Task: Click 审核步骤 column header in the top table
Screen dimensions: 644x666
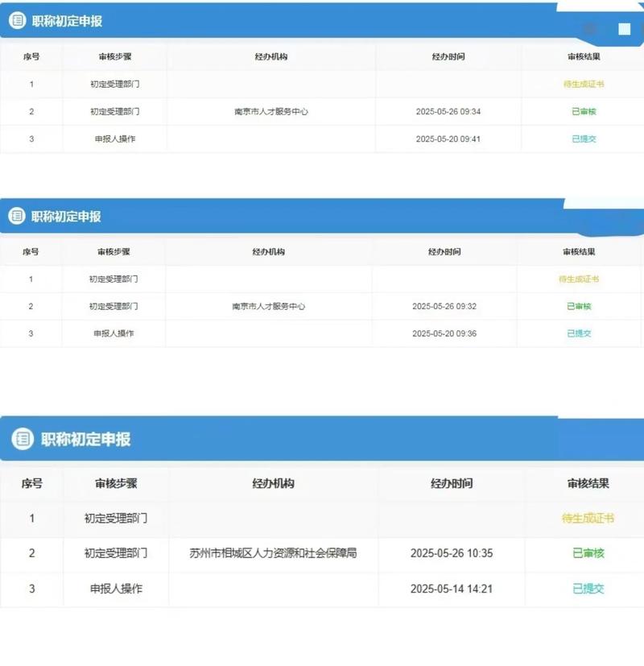Action: pyautogui.click(x=114, y=57)
